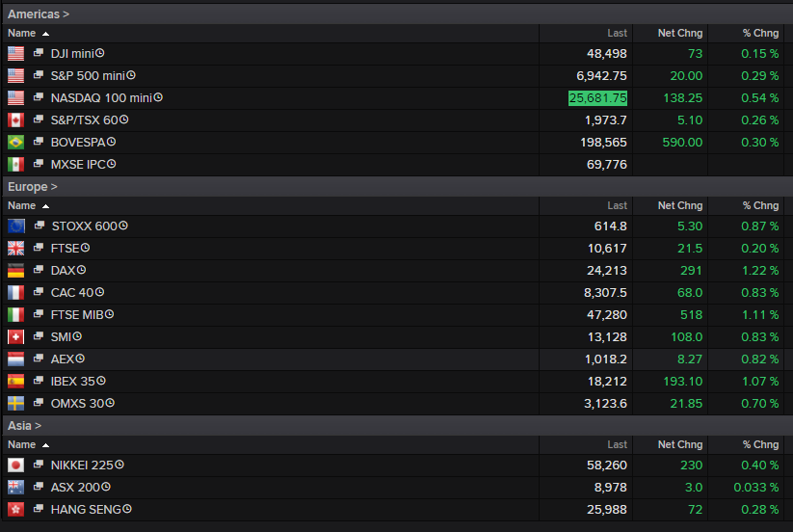Click the Europe Net Chng column header

(x=680, y=206)
